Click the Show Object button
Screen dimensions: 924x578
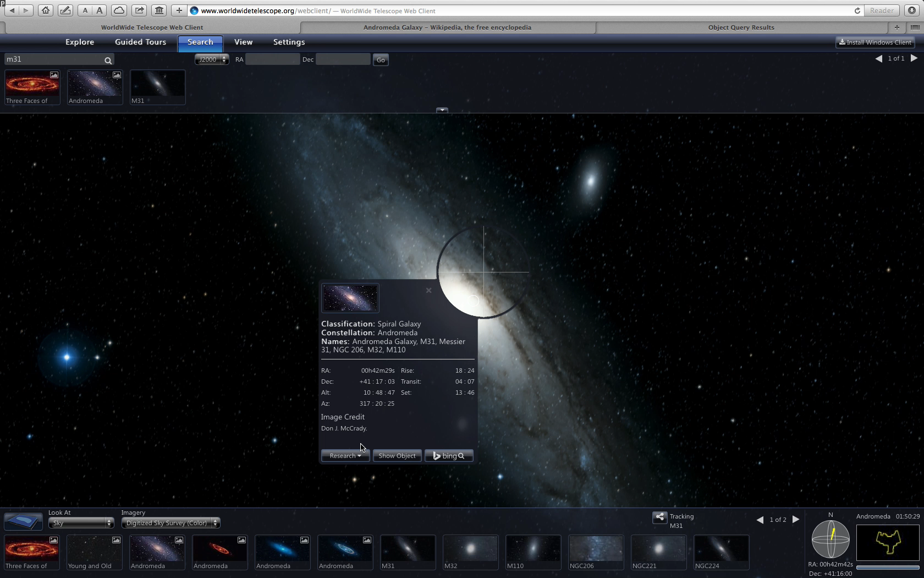(397, 456)
